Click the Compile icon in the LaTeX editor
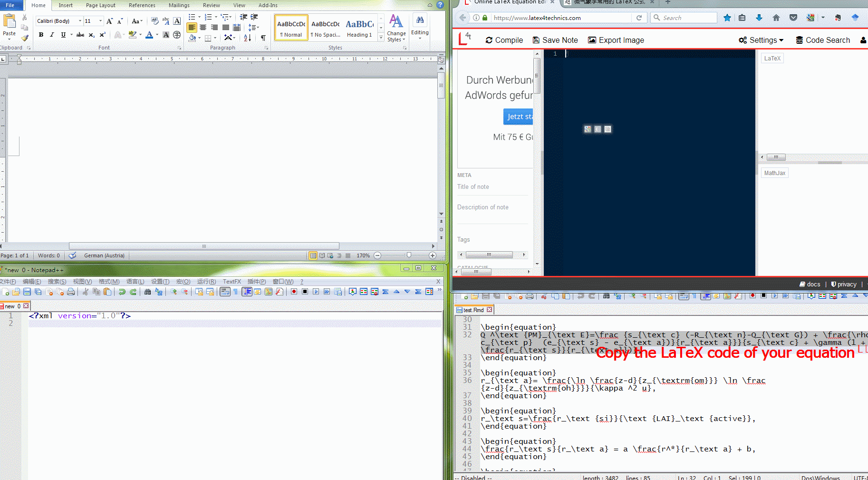This screenshot has width=868, height=480. coord(504,40)
